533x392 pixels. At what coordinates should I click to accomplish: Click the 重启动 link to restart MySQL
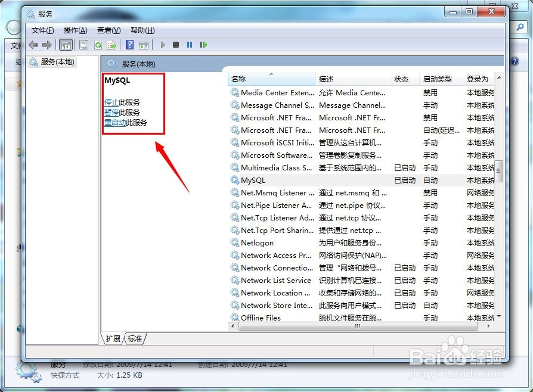115,123
